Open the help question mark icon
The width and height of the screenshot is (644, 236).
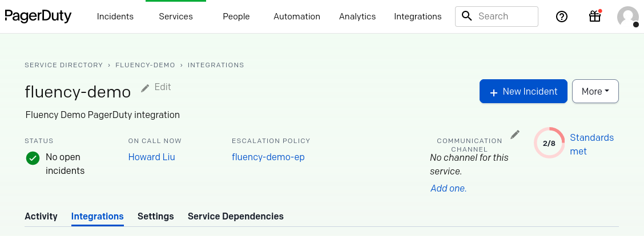[x=561, y=17]
